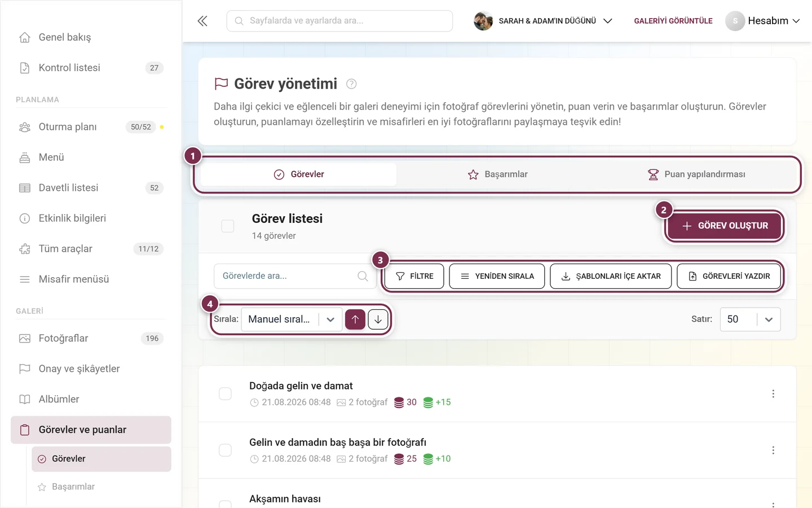Sort ascending with up arrow button
This screenshot has width=812, height=508.
tap(355, 319)
